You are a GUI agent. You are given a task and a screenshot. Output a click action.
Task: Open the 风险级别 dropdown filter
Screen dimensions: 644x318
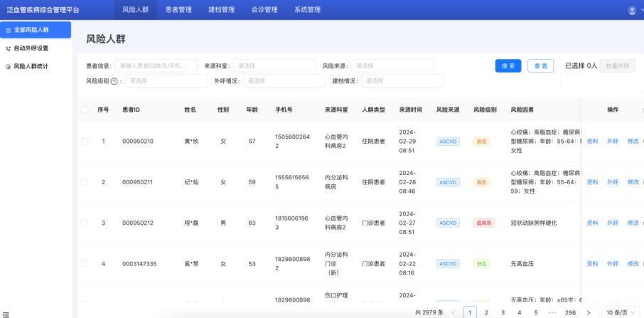pos(166,81)
